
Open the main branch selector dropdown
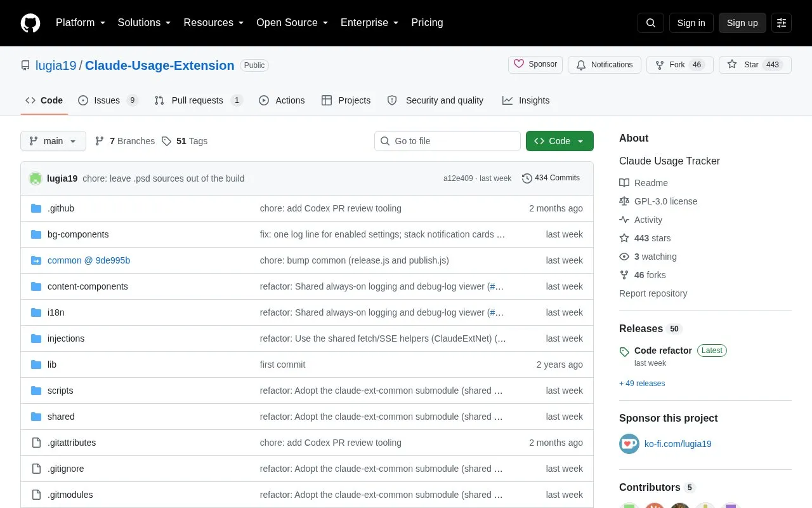tap(53, 141)
